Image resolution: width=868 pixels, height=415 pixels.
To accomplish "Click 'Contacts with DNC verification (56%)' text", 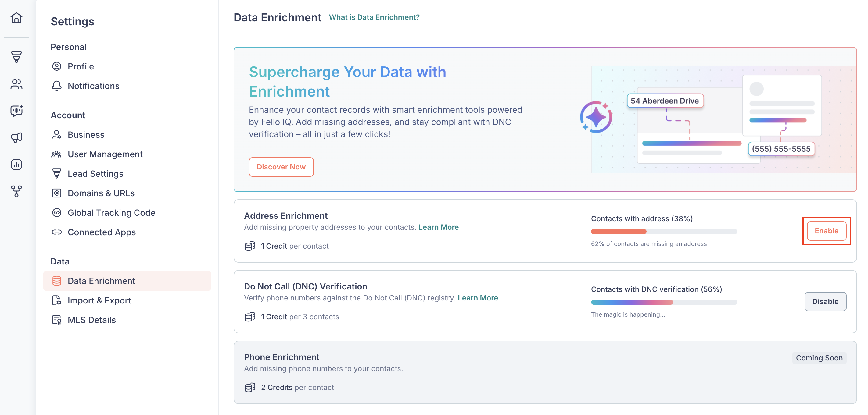I will pos(656,289).
